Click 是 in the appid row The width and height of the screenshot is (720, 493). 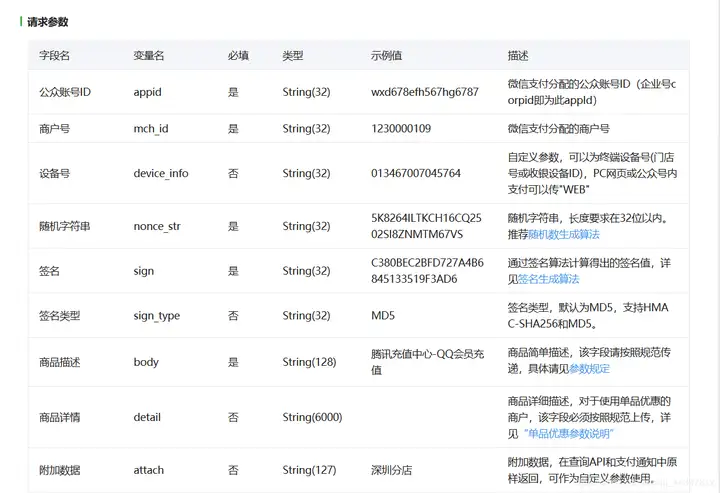(233, 92)
